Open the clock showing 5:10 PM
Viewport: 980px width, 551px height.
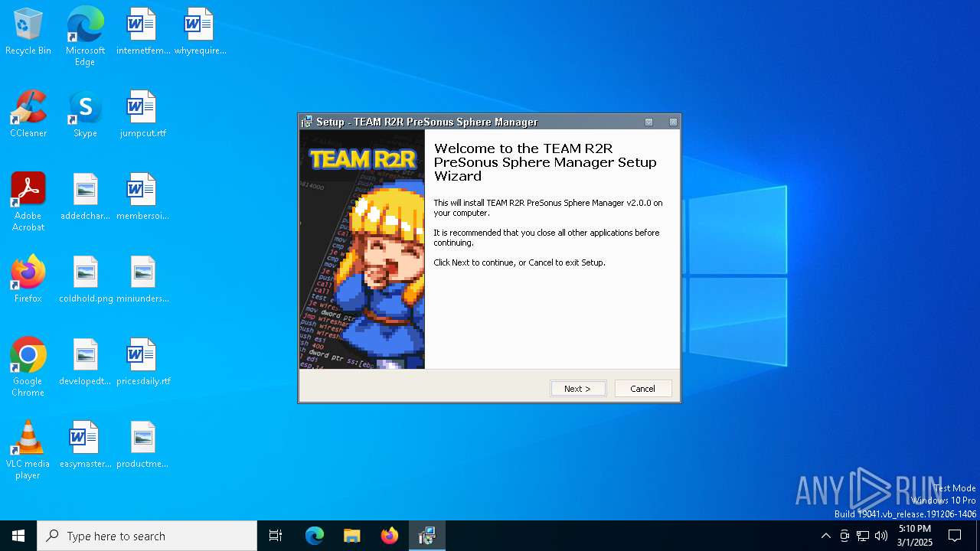point(915,536)
